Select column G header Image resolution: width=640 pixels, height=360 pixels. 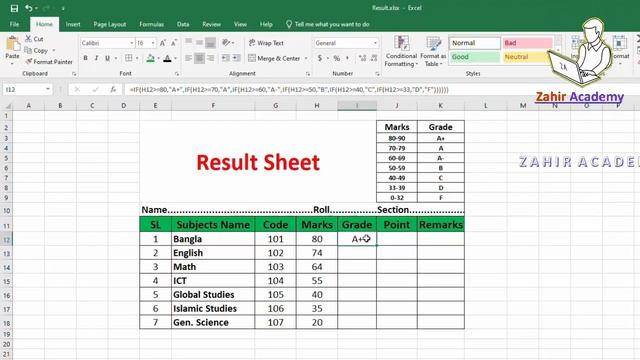click(276, 106)
